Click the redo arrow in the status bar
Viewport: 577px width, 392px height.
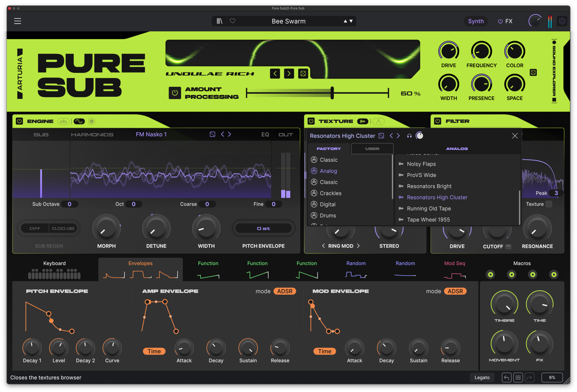click(529, 378)
